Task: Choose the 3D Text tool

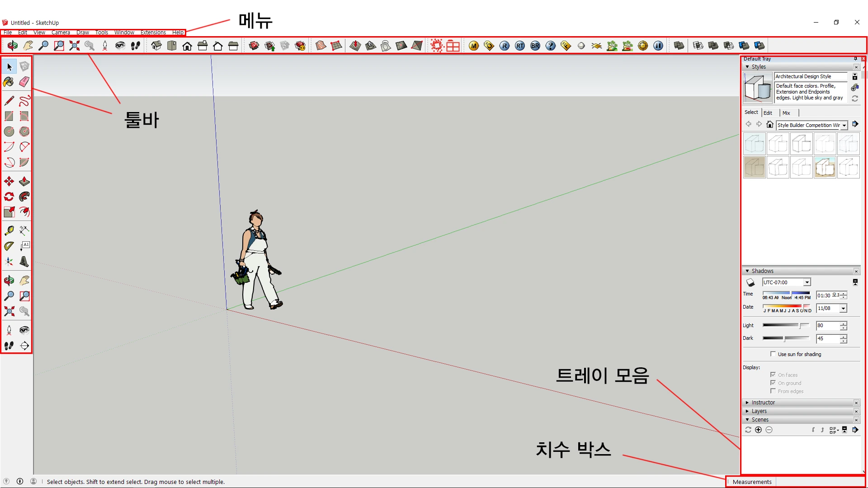Action: coord(24,262)
